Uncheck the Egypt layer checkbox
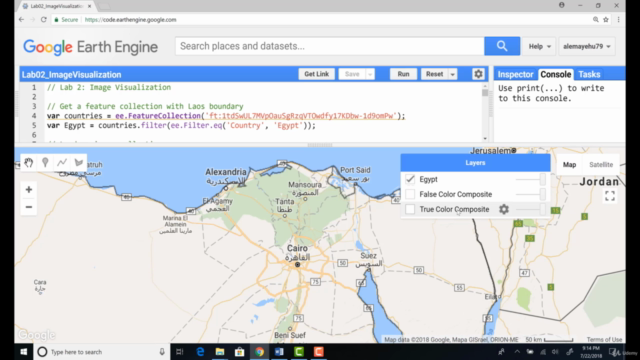 click(410, 179)
